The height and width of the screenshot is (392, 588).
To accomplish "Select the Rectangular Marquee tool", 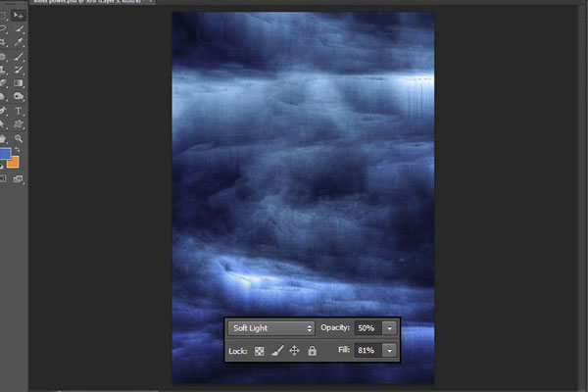I will click(3, 15).
